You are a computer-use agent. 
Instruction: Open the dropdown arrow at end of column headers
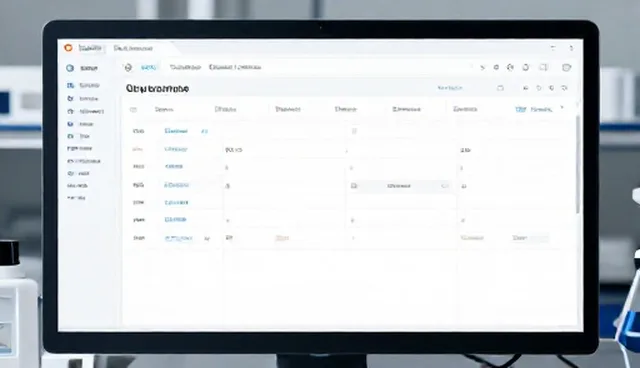click(x=562, y=108)
